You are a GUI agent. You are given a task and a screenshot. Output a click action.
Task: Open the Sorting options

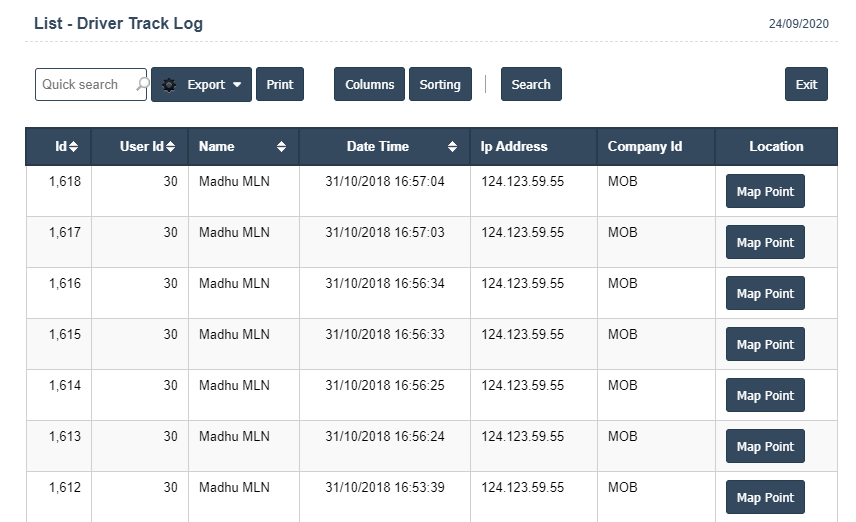439,85
